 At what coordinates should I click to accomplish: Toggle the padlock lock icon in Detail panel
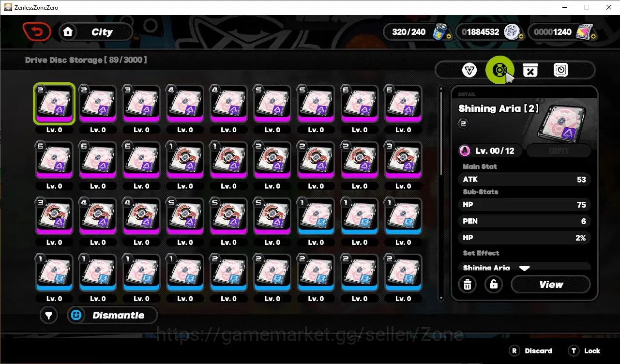pos(493,284)
